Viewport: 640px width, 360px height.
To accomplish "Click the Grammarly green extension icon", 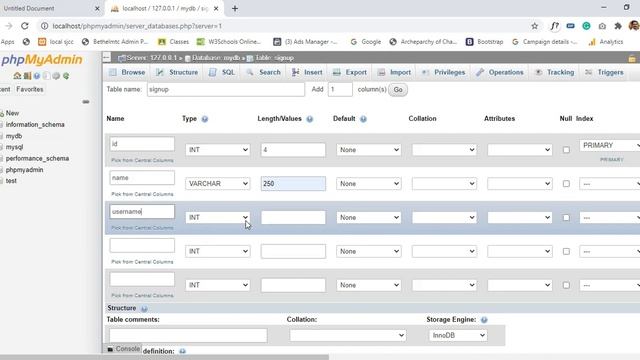I will click(586, 26).
